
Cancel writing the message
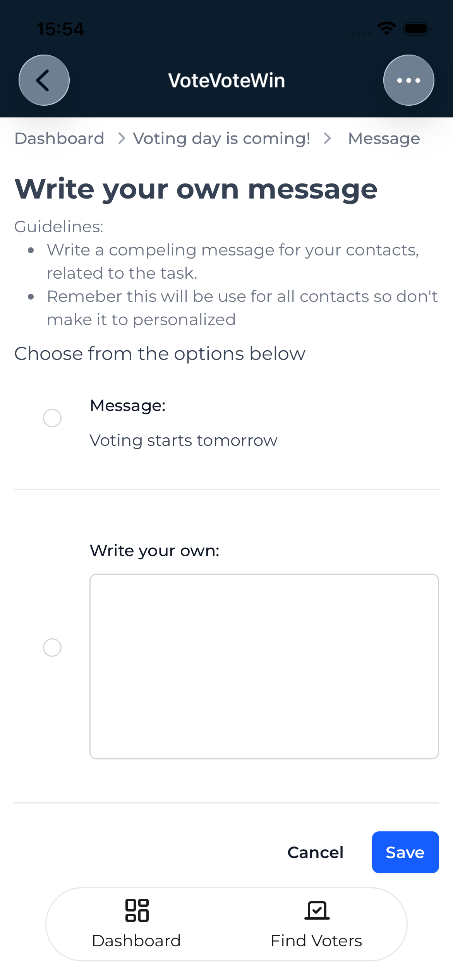coord(315,852)
